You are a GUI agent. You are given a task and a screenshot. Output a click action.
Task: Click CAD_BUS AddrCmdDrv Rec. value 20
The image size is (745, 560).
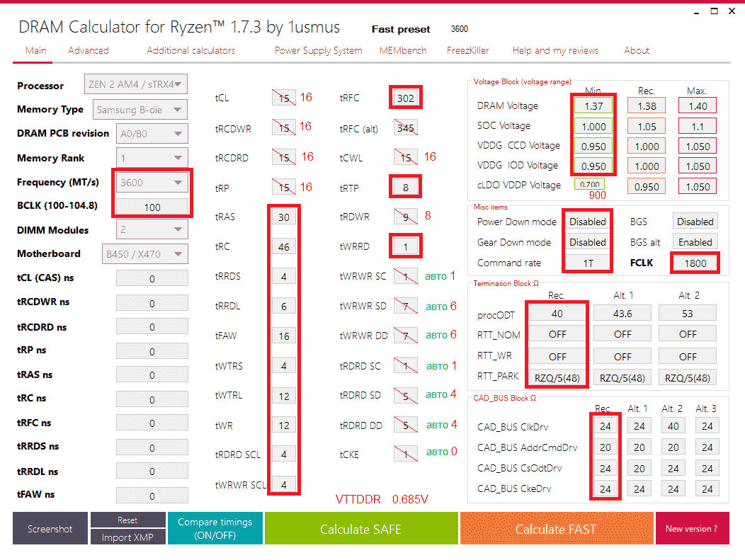click(x=605, y=447)
